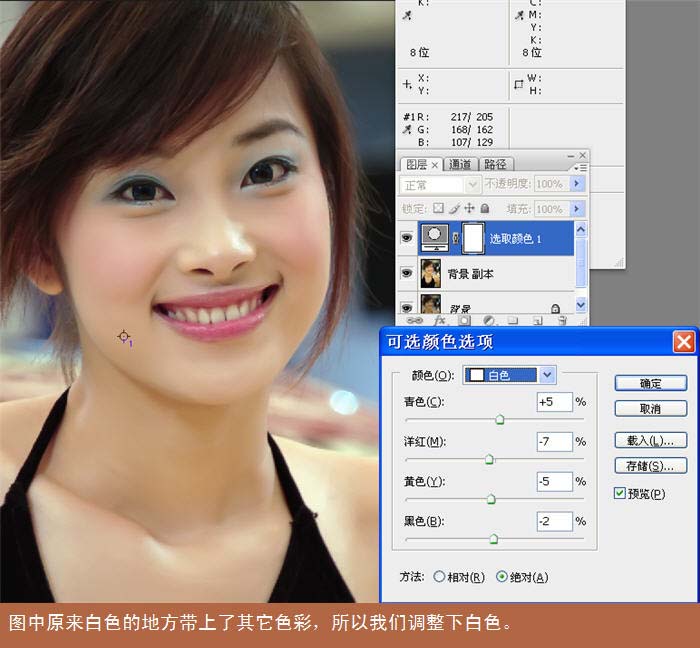The height and width of the screenshot is (648, 700).
Task: Open the 不透明度 arrow popup
Action: point(577,183)
